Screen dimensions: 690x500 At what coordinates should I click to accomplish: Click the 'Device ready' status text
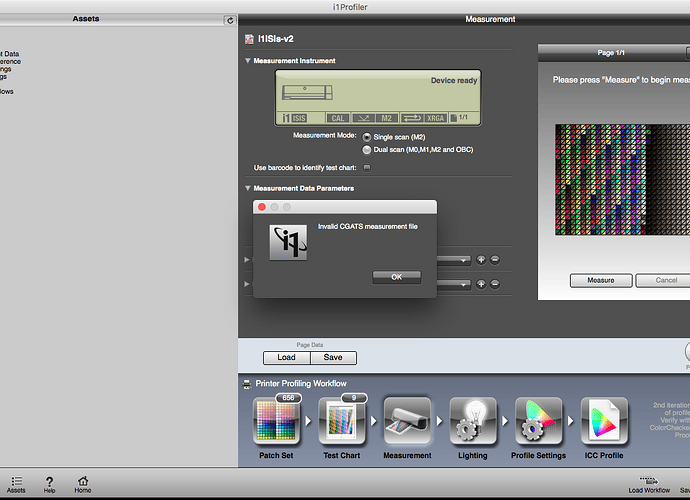tap(454, 81)
